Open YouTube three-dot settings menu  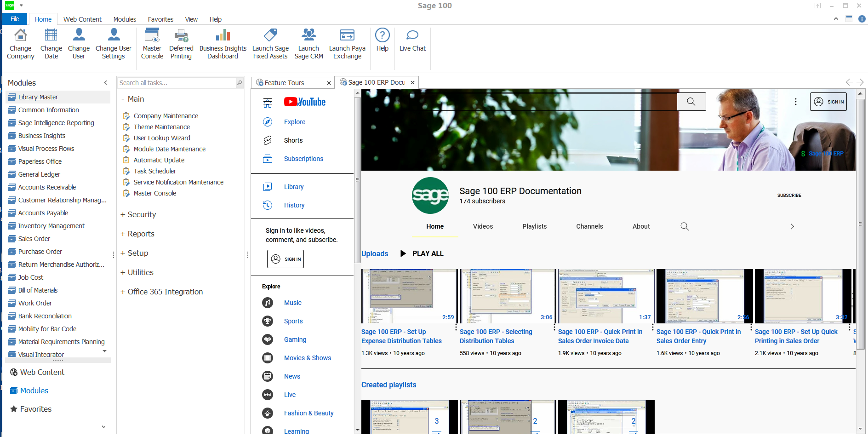point(796,102)
